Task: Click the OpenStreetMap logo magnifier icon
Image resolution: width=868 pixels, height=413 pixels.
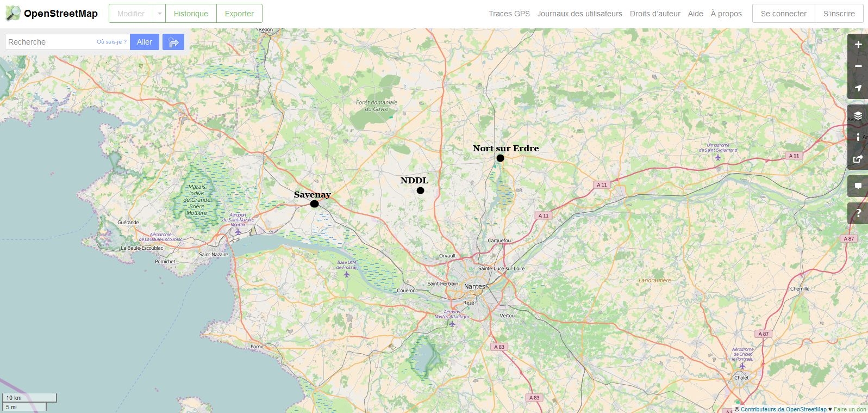Action: click(13, 13)
